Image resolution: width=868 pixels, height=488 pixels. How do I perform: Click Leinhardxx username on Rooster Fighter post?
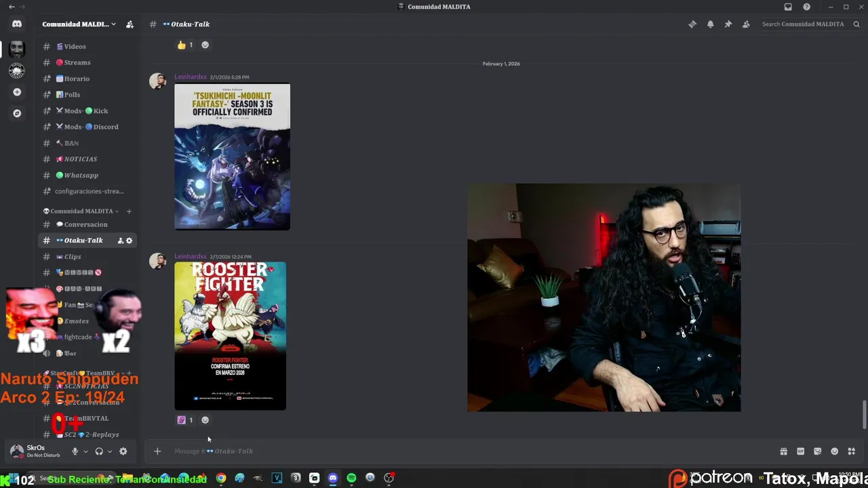coord(191,257)
